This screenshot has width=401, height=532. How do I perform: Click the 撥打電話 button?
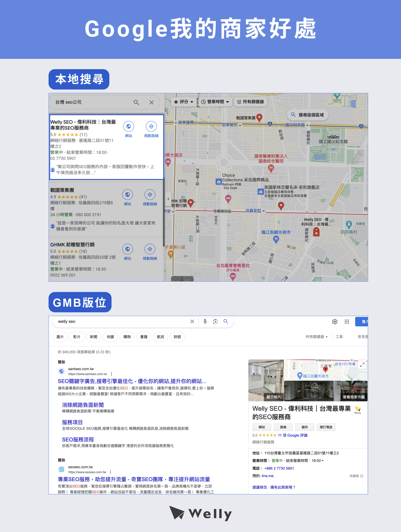coord(326,427)
